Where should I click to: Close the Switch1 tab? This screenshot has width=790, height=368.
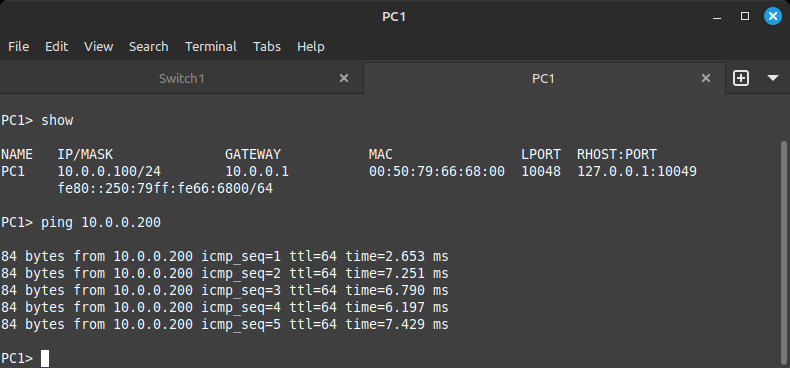(344, 78)
